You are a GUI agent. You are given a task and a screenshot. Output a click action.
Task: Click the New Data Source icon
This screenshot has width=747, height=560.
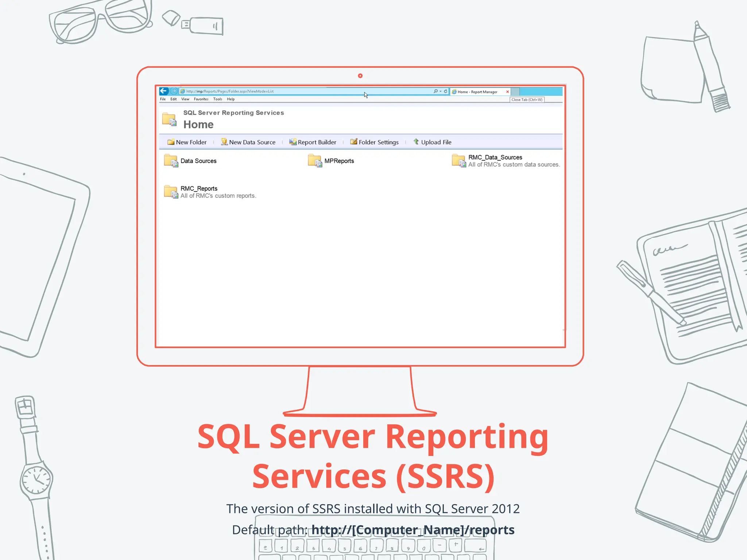coord(224,142)
